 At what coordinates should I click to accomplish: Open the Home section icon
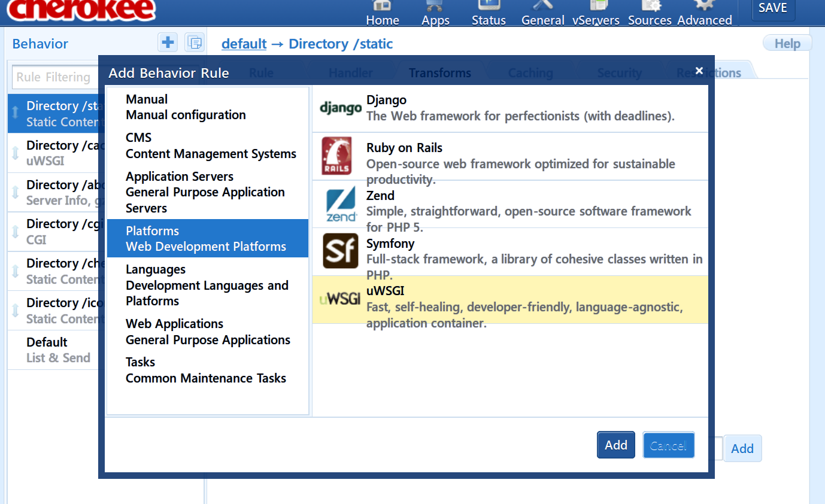382,6
